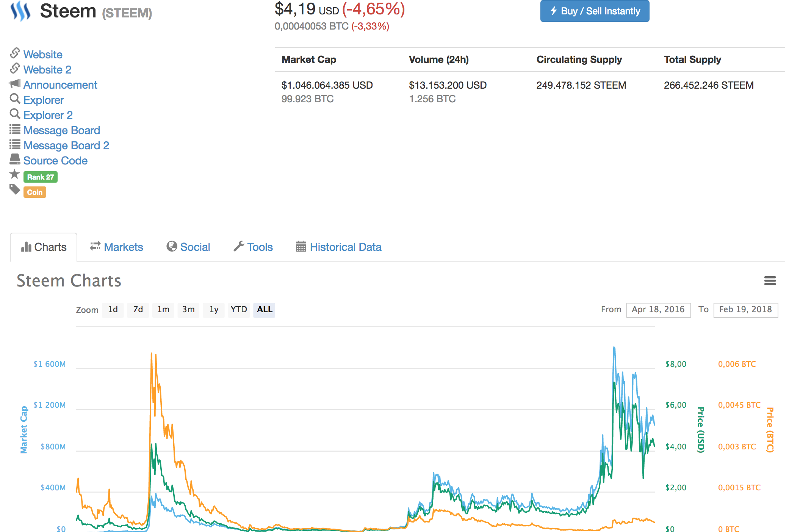This screenshot has width=789, height=532.
Task: Set chart zoom to 1y
Action: click(214, 310)
